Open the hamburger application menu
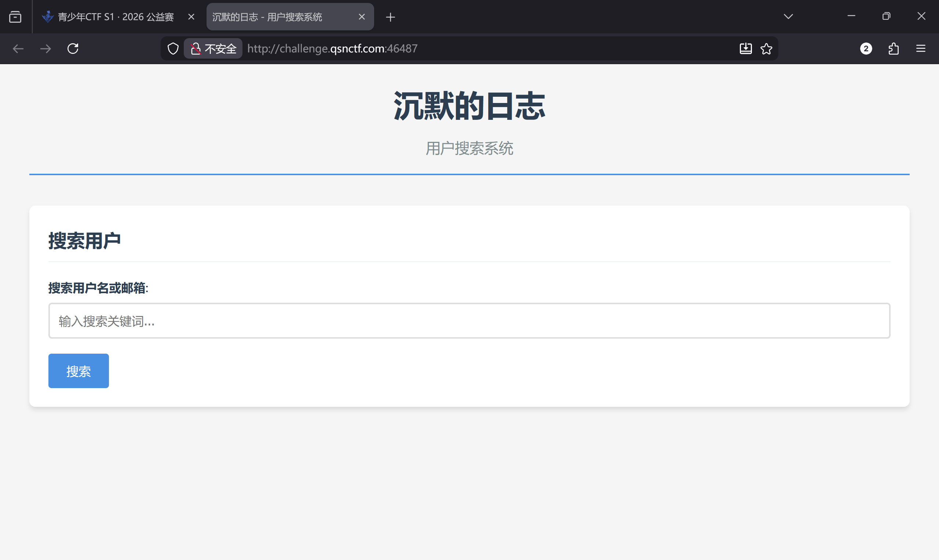 [921, 49]
